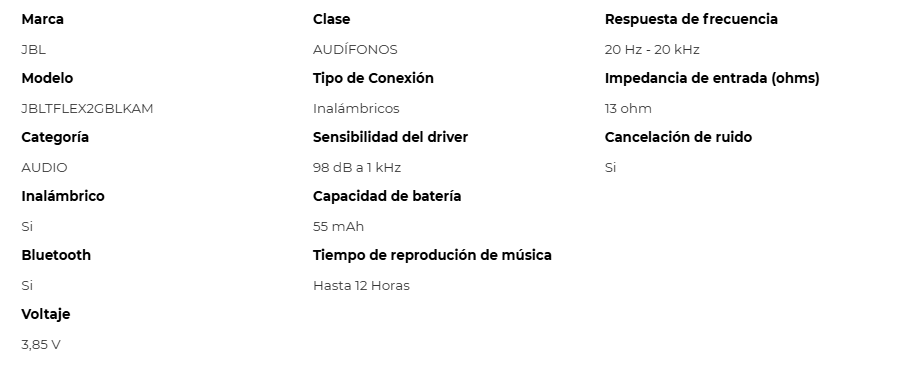Image resolution: width=924 pixels, height=367 pixels.
Task: Select the AUDIO category value
Action: click(44, 167)
